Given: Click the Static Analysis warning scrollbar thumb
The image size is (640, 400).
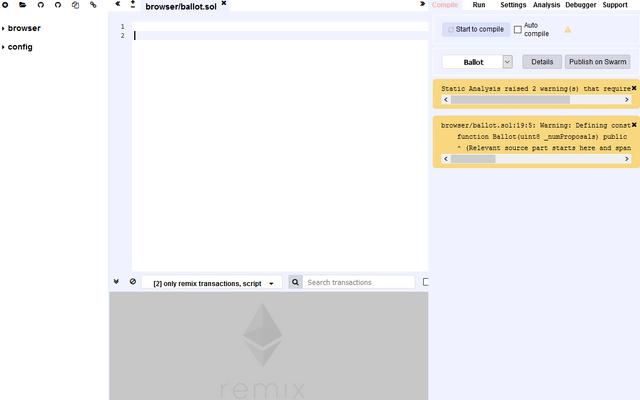Looking at the screenshot, I should [510, 100].
